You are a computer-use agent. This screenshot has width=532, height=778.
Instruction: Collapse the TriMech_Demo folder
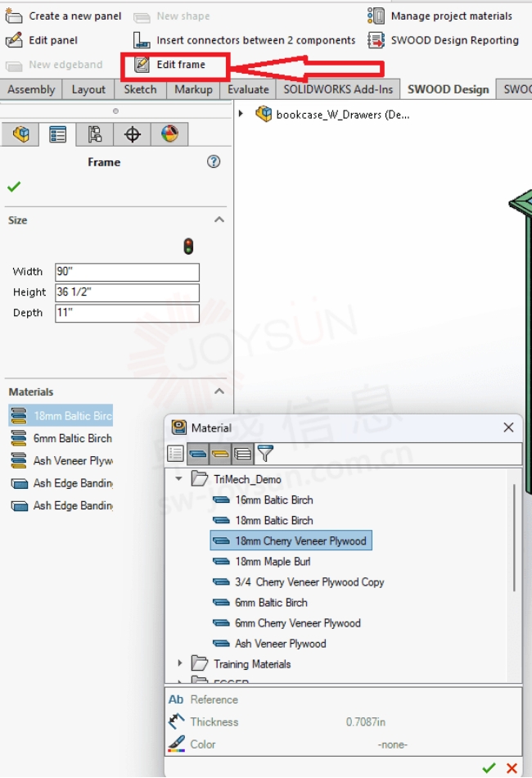[x=178, y=479]
